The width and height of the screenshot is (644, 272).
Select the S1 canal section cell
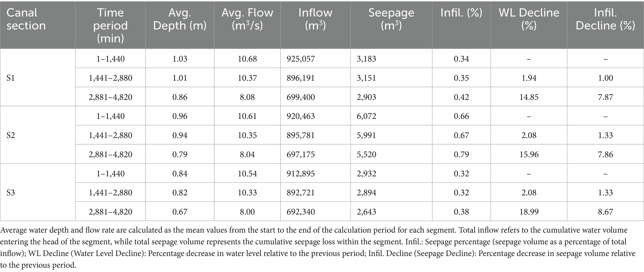(11, 78)
